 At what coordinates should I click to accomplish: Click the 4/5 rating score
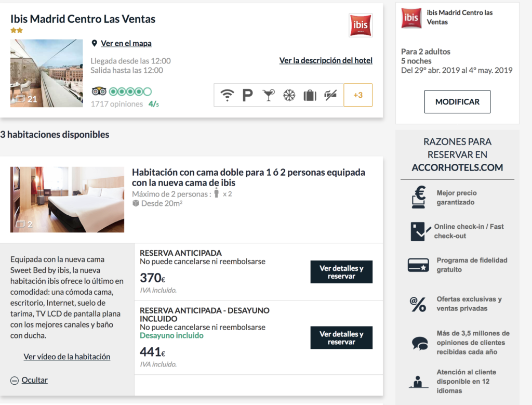[x=154, y=104]
